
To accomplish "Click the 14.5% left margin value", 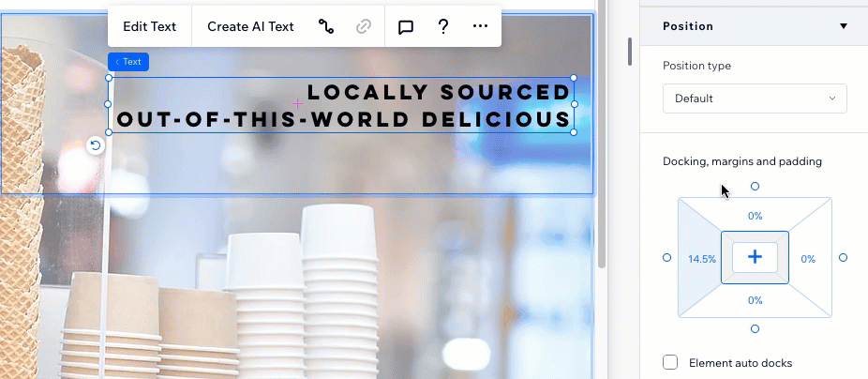I will tap(701, 259).
